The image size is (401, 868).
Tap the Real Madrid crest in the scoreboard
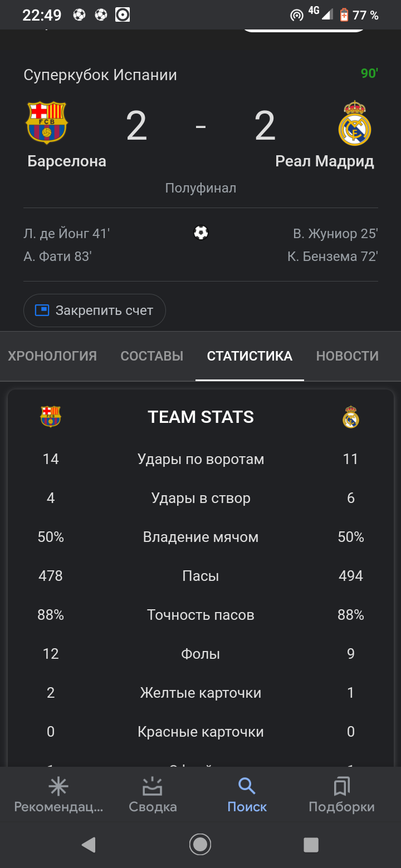pos(355,124)
